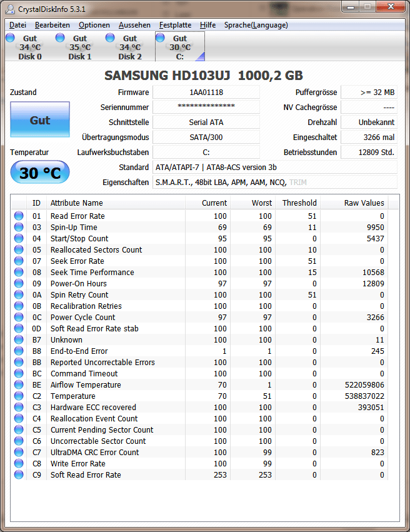Click the Schnittstelle field Serial ATA
The width and height of the screenshot is (410, 532).
point(206,122)
